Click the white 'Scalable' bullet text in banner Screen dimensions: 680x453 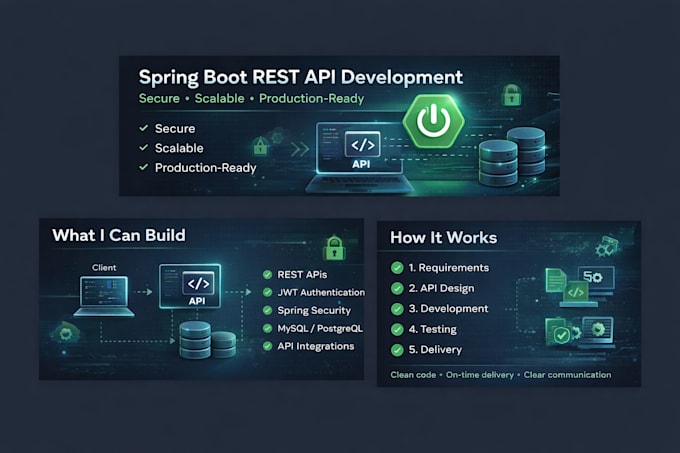click(x=179, y=148)
